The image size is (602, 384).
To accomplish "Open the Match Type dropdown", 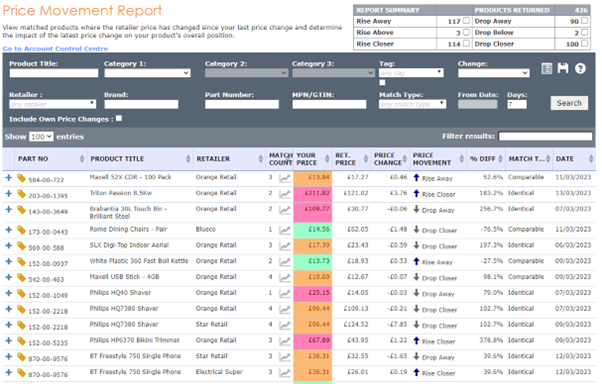I will coord(413,104).
